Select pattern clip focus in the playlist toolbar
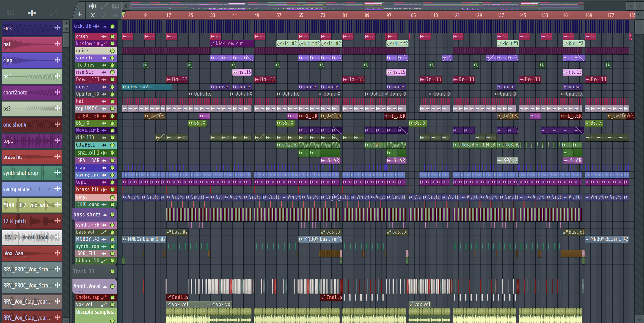Screen dimensions: 644x323 click(x=116, y=6)
